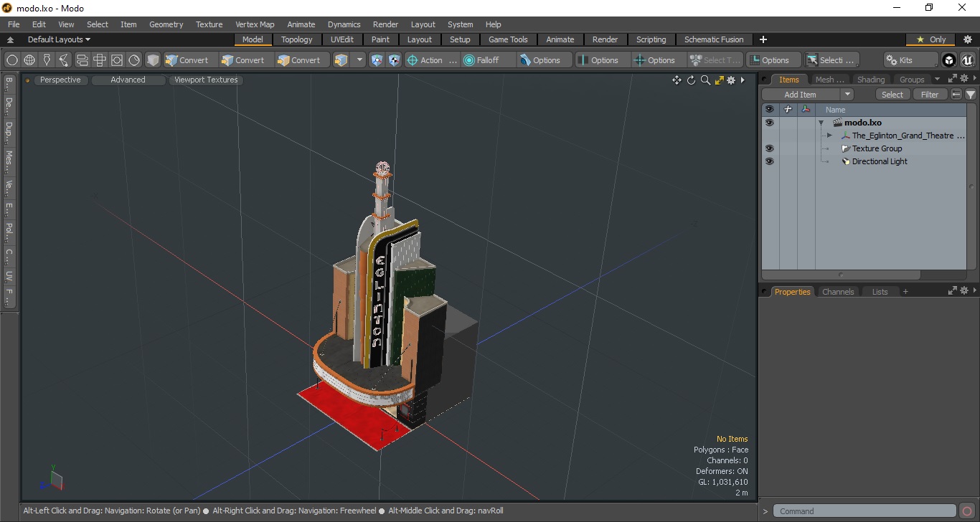Click the list options icon beside Filter
The width and height of the screenshot is (980, 522).
tap(956, 95)
